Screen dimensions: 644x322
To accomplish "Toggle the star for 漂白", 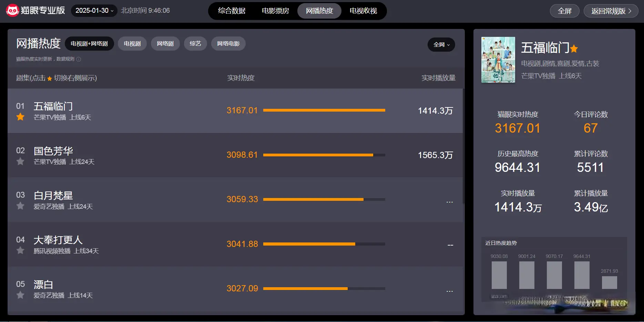I will (20, 295).
